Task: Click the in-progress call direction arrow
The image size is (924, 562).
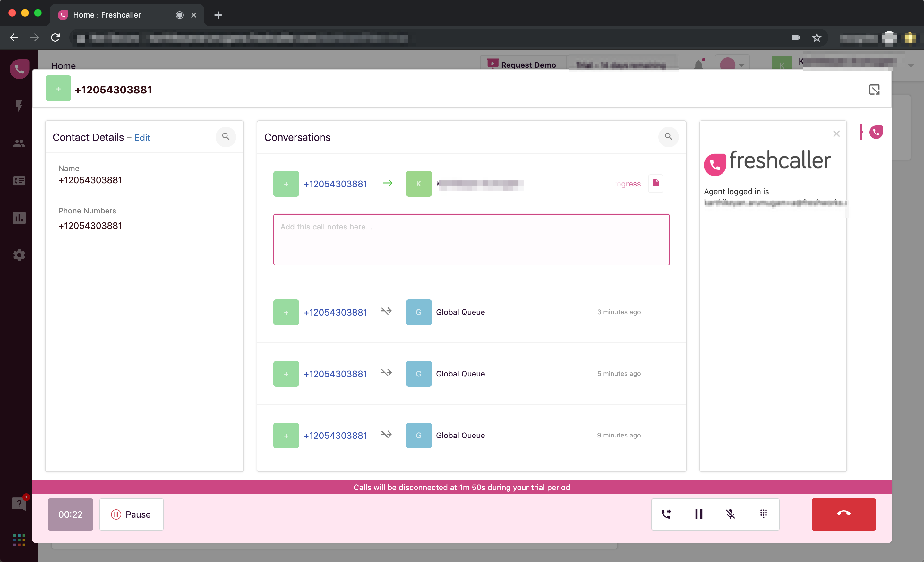Action: point(387,183)
